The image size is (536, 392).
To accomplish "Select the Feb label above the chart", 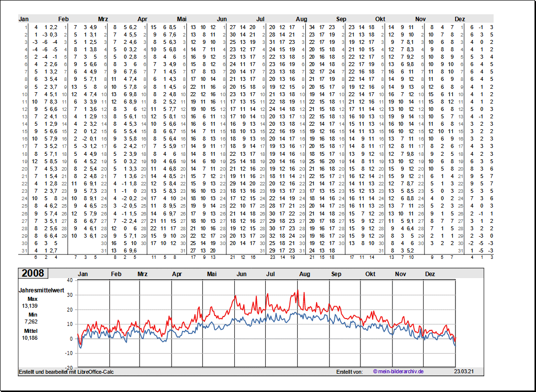I will pyautogui.click(x=116, y=274).
